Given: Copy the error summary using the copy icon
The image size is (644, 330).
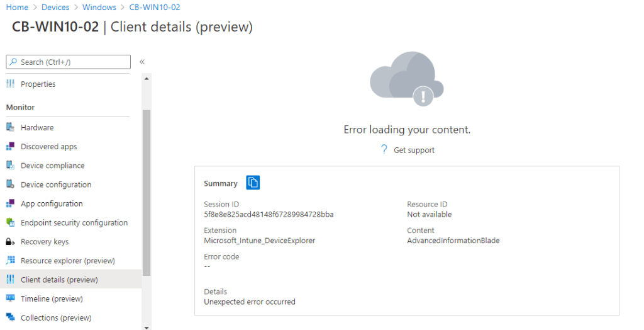Looking at the screenshot, I should point(253,183).
